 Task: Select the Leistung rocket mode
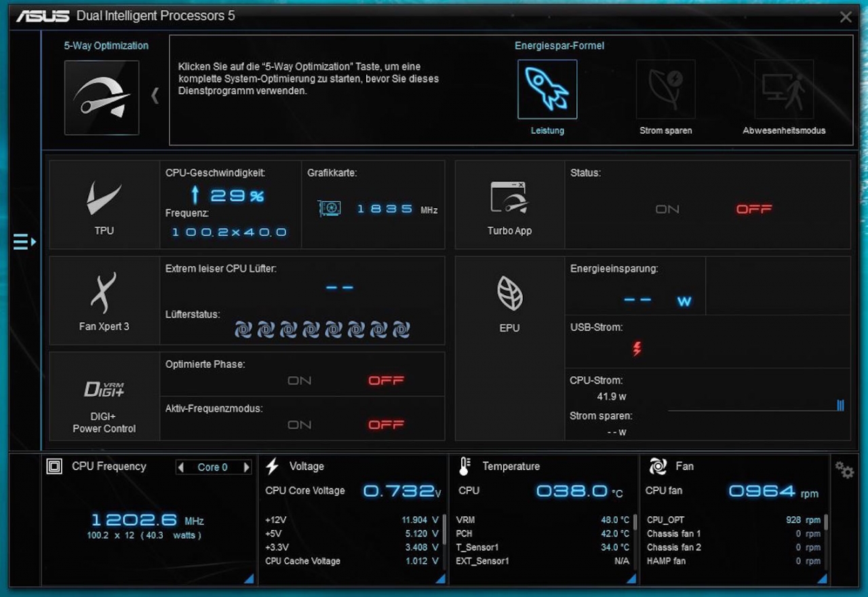coord(547,89)
